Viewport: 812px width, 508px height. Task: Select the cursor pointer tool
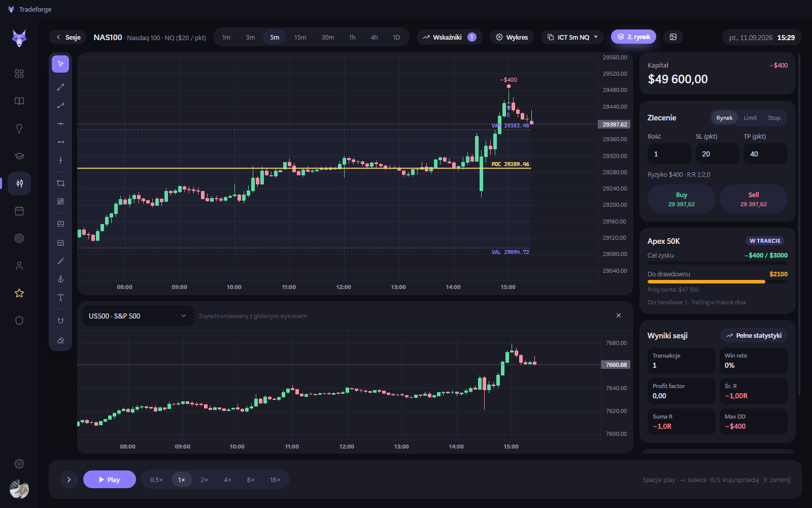pos(60,64)
